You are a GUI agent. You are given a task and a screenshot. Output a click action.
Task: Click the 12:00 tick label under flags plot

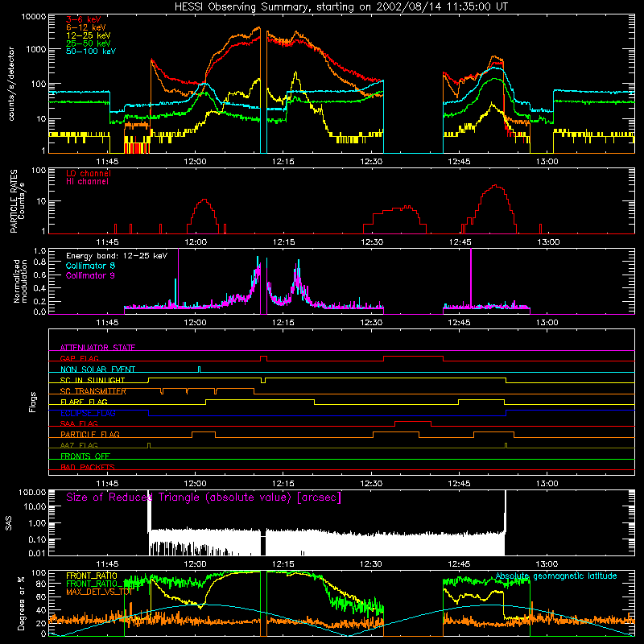click(195, 484)
